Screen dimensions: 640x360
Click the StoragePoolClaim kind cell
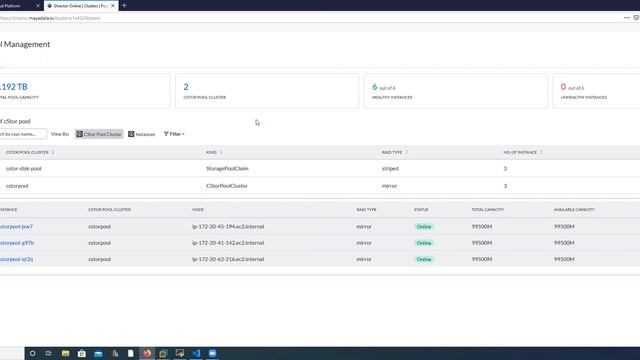click(227, 168)
